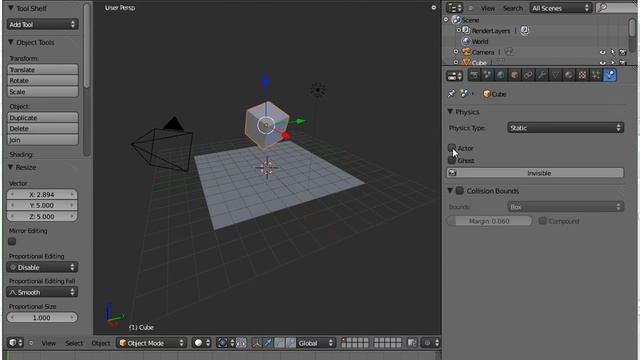
Task: Click the Margin 0.060 slider field
Action: tap(489, 221)
